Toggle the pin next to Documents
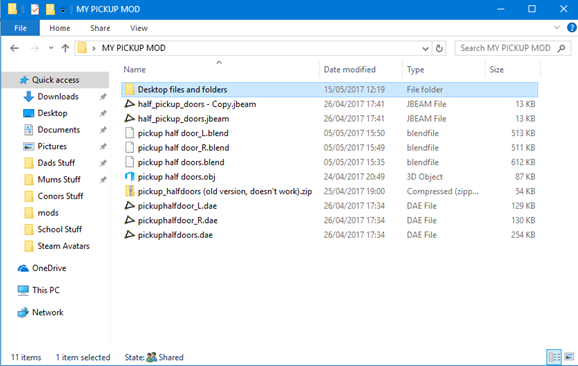Viewport: 578px width, 366px height. (103, 130)
